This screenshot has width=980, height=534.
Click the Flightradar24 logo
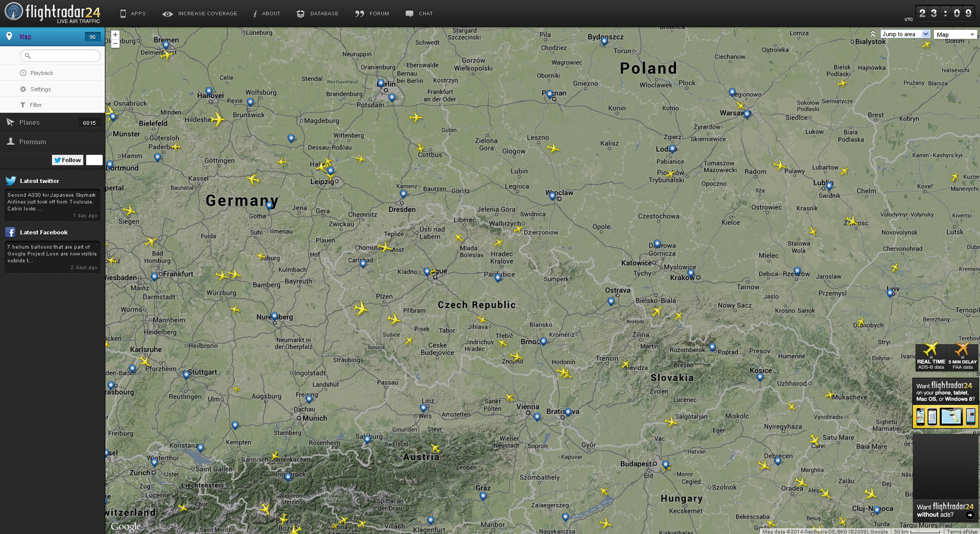pyautogui.click(x=52, y=13)
